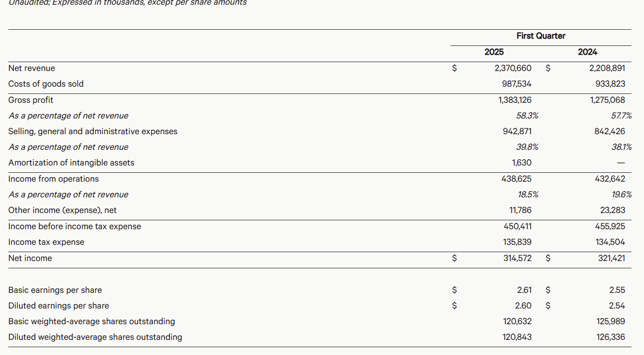Click Selling, general and administrative expenses label
This screenshot has width=644, height=355.
[93, 132]
